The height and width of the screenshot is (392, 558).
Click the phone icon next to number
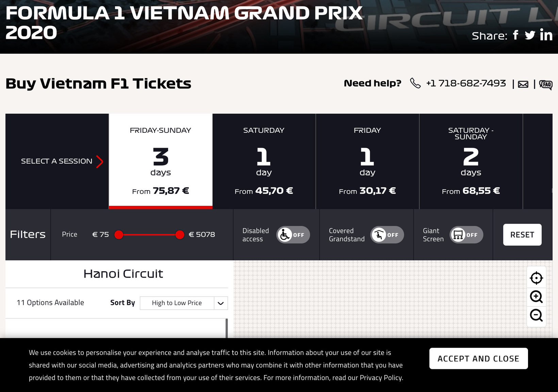(x=415, y=83)
